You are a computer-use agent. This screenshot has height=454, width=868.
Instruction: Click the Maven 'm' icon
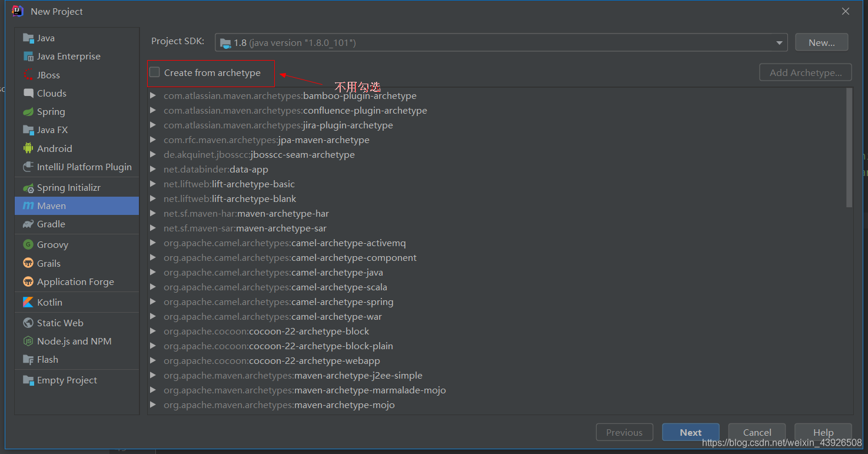28,206
